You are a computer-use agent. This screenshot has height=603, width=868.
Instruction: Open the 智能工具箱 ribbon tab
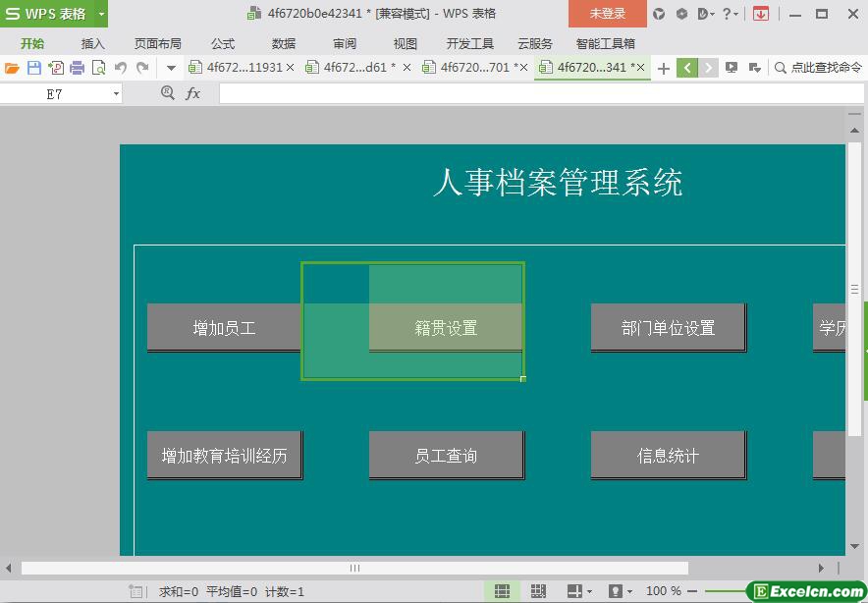click(605, 44)
